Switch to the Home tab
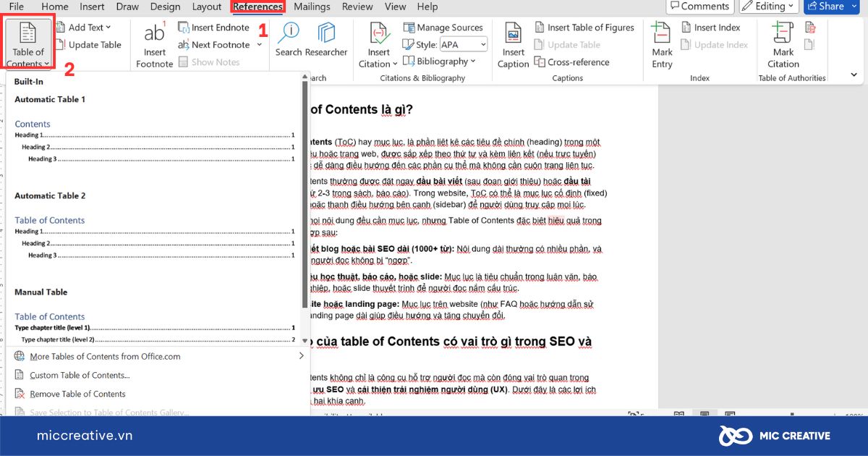This screenshot has height=456, width=868. point(55,7)
